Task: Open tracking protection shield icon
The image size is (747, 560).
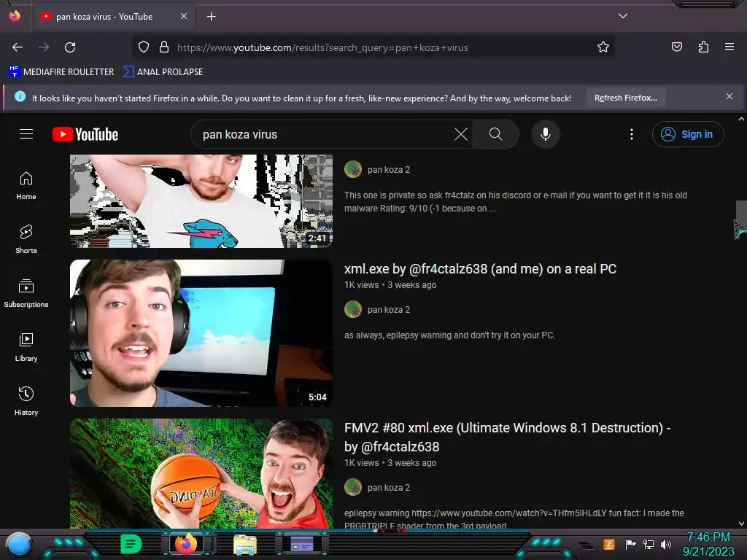Action: click(x=144, y=47)
